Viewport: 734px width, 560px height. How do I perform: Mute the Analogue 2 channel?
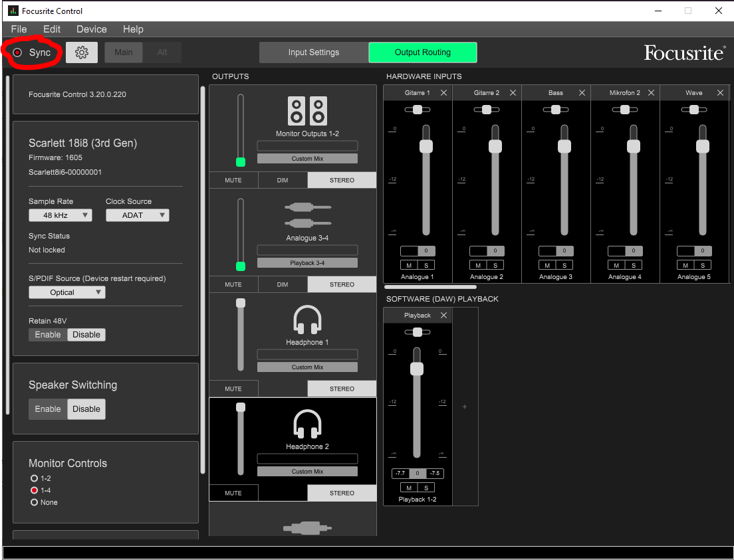pos(479,265)
